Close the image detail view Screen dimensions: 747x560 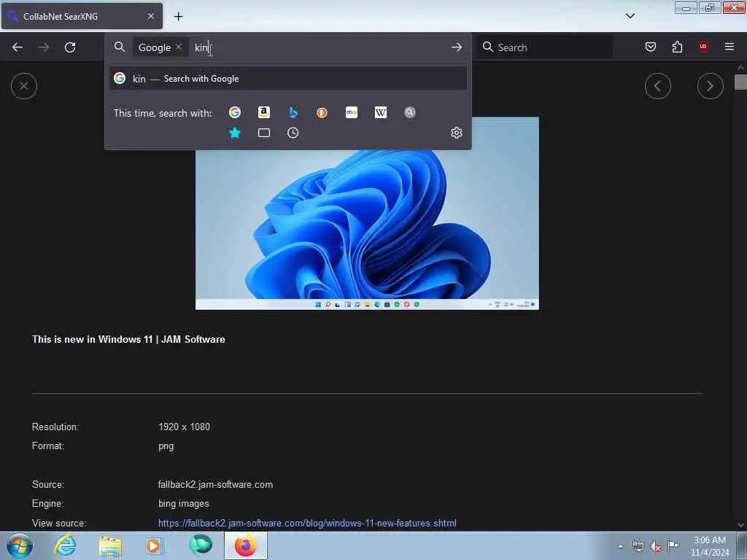pos(24,86)
